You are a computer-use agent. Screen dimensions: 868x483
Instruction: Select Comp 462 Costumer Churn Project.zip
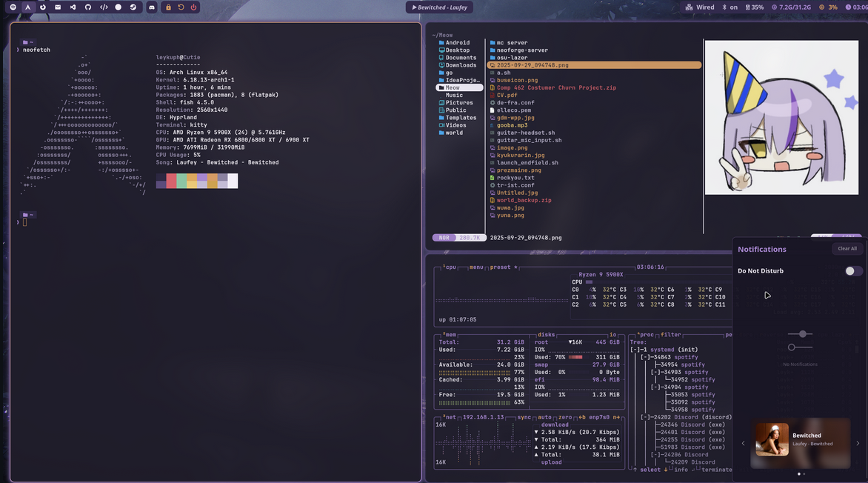[553, 87]
